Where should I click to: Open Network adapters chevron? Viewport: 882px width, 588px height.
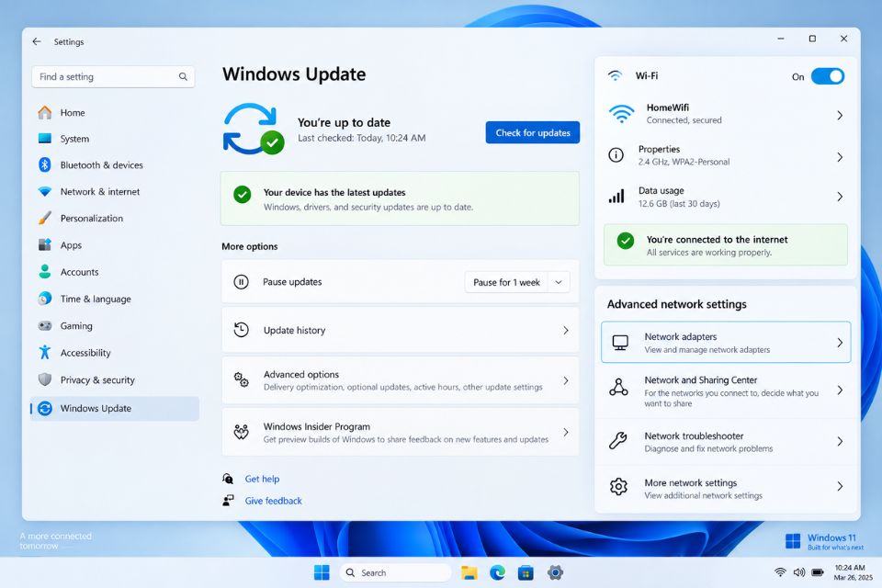click(x=839, y=343)
